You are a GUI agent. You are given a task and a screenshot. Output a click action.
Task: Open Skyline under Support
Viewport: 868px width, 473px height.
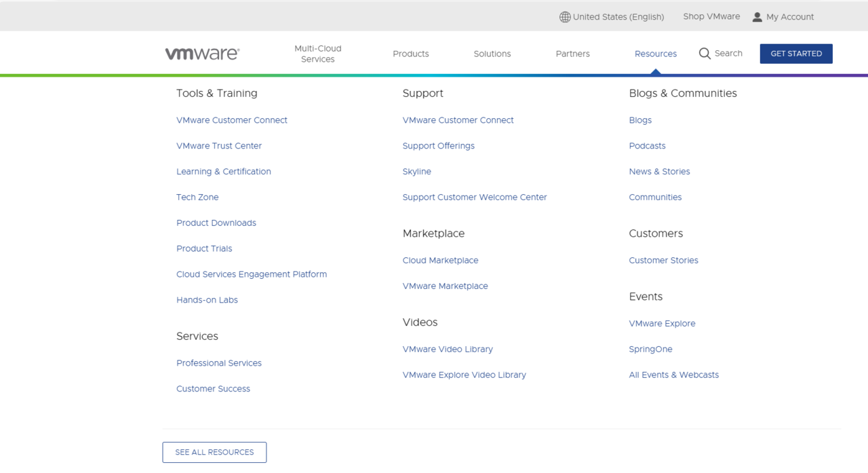416,172
